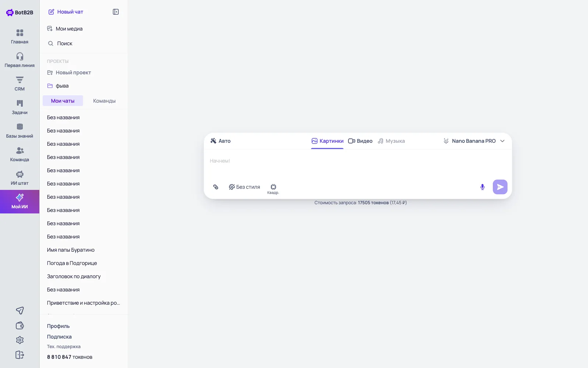
Task: Toggle the Без стиля style selector
Action: [244, 187]
